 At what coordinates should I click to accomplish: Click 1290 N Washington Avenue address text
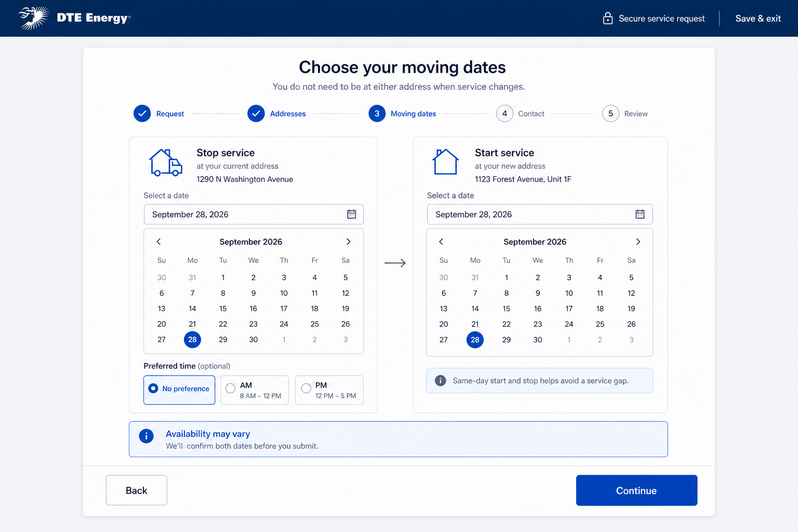coord(245,179)
